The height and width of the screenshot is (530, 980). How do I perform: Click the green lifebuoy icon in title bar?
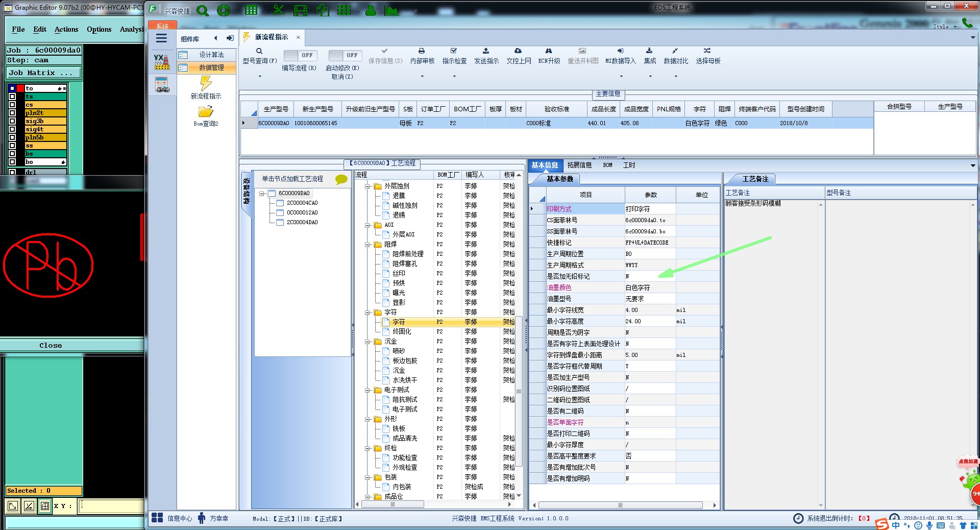(224, 10)
